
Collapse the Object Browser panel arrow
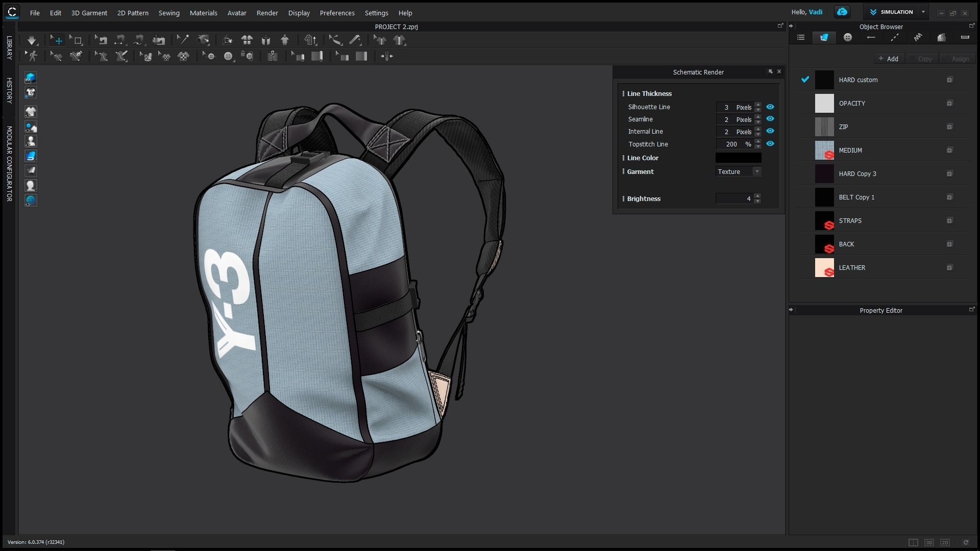click(791, 26)
